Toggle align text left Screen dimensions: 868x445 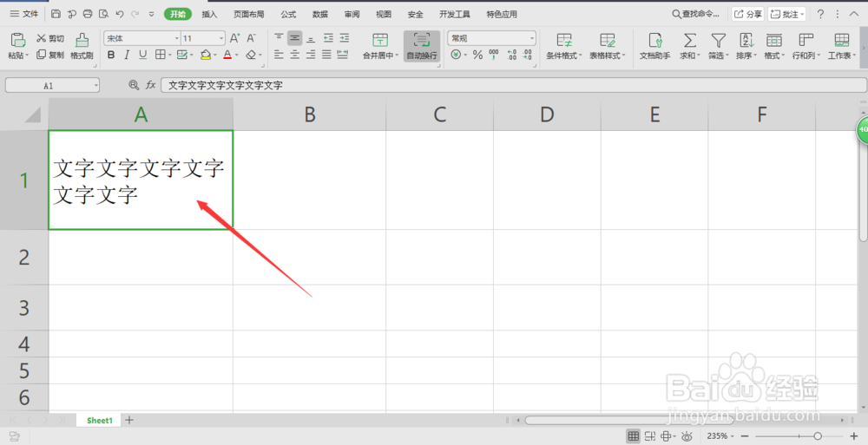pyautogui.click(x=279, y=55)
